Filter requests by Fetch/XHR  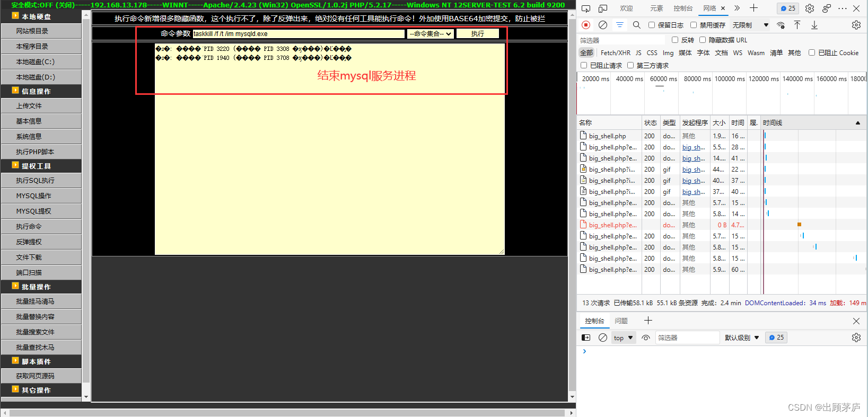coord(616,53)
